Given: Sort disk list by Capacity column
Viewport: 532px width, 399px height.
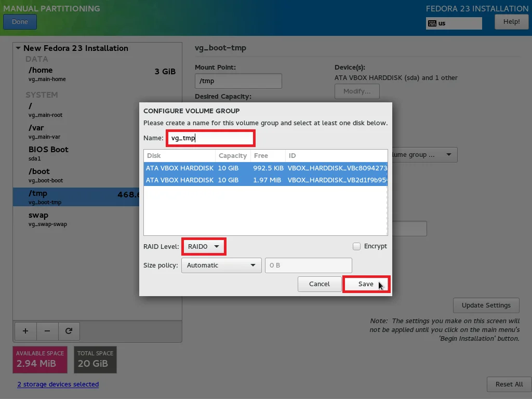Looking at the screenshot, I should (x=233, y=156).
